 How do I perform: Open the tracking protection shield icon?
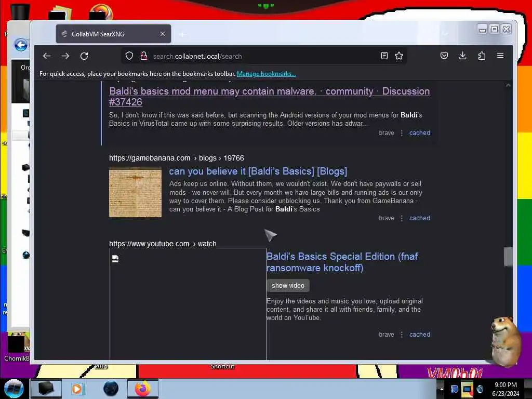click(129, 56)
